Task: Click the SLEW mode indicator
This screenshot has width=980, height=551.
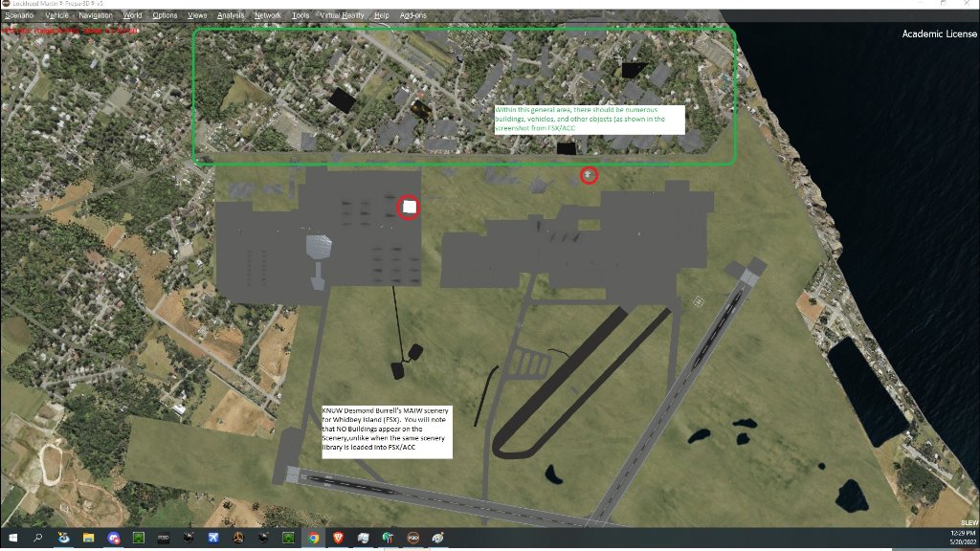Action: tap(969, 523)
